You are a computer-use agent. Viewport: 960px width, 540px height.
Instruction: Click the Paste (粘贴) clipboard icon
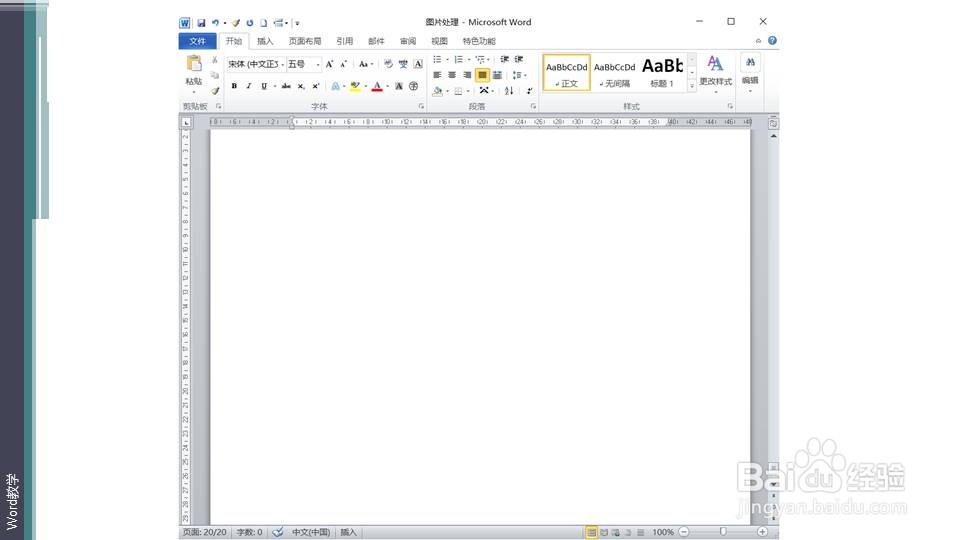point(193,64)
